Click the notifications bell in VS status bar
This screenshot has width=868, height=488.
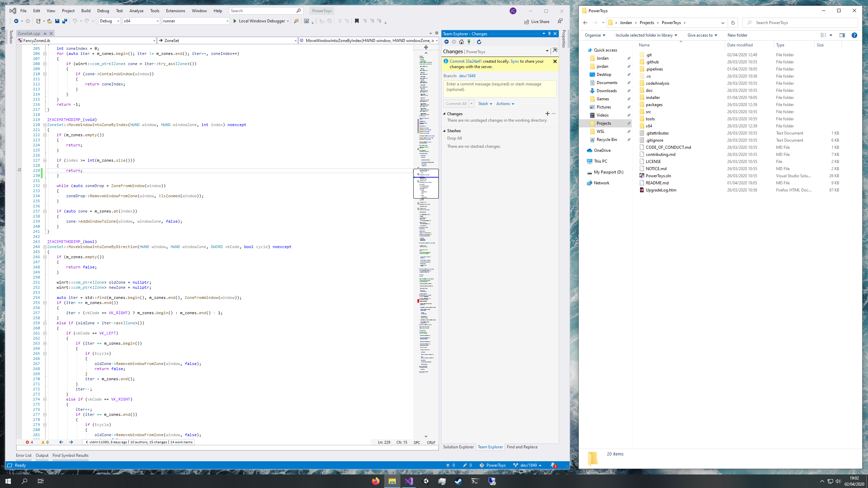(553, 465)
